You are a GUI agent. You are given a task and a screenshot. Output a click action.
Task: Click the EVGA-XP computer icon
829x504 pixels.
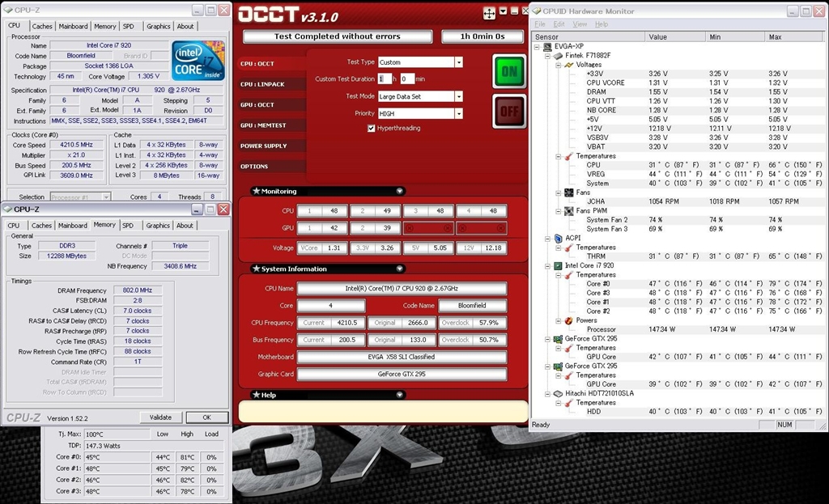pos(547,46)
